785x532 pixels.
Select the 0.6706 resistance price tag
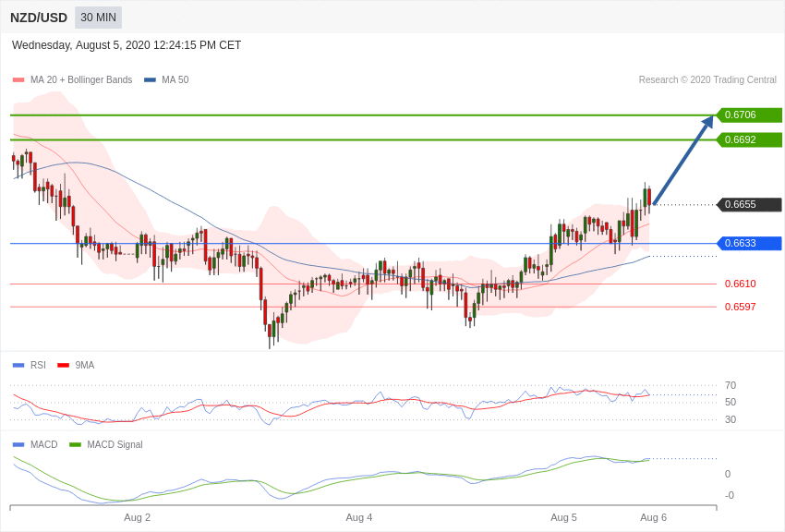point(749,115)
